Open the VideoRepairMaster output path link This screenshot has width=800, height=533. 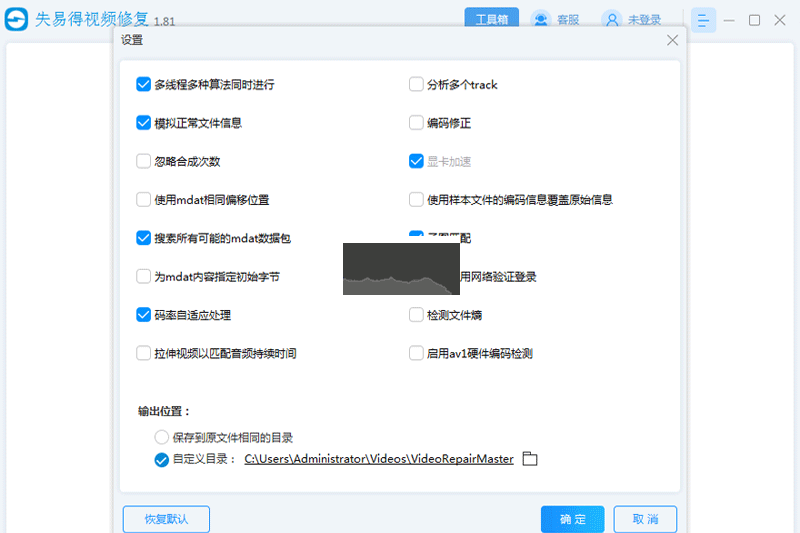tap(379, 459)
